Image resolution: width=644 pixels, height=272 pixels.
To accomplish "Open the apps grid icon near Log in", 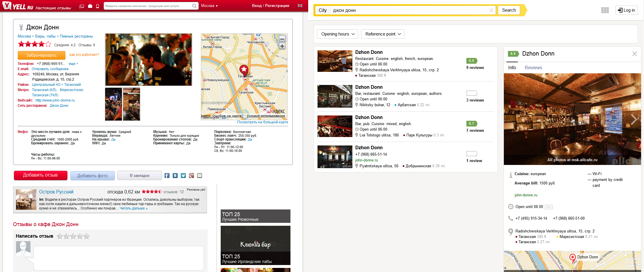I will 605,10.
